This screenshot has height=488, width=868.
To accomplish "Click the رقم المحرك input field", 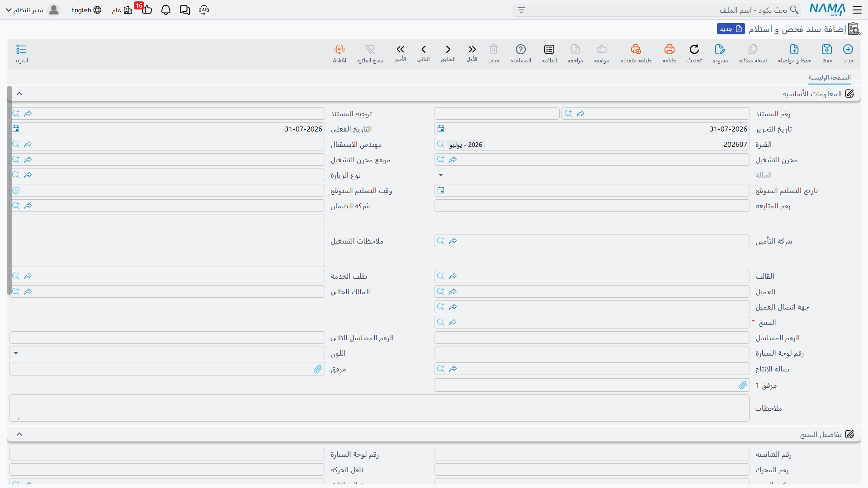I will pos(592,469).
